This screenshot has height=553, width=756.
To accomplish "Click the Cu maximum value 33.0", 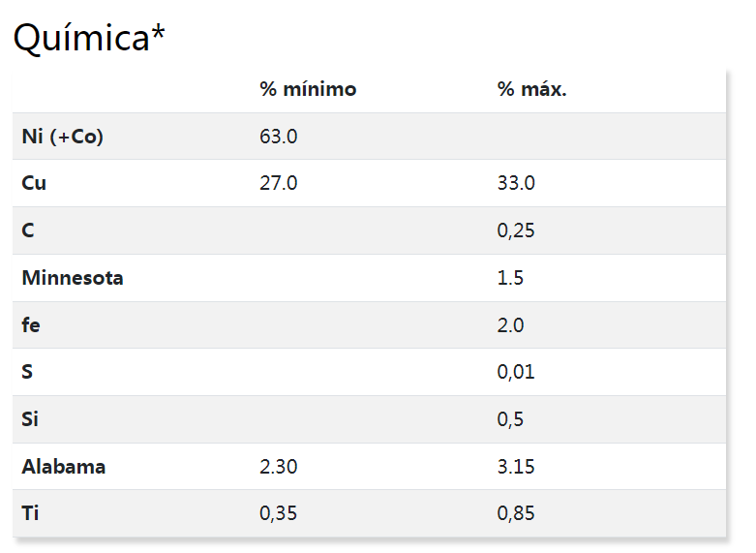I will click(516, 183).
